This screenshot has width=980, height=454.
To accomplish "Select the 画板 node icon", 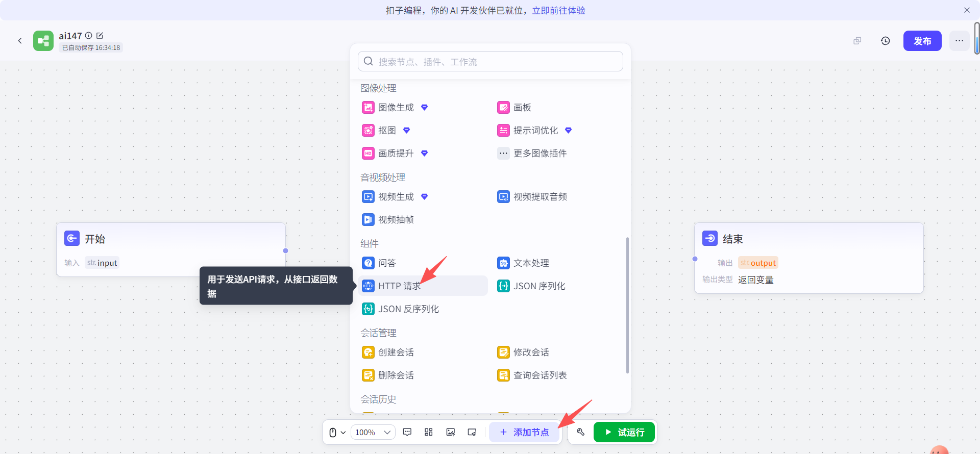I will (x=503, y=108).
